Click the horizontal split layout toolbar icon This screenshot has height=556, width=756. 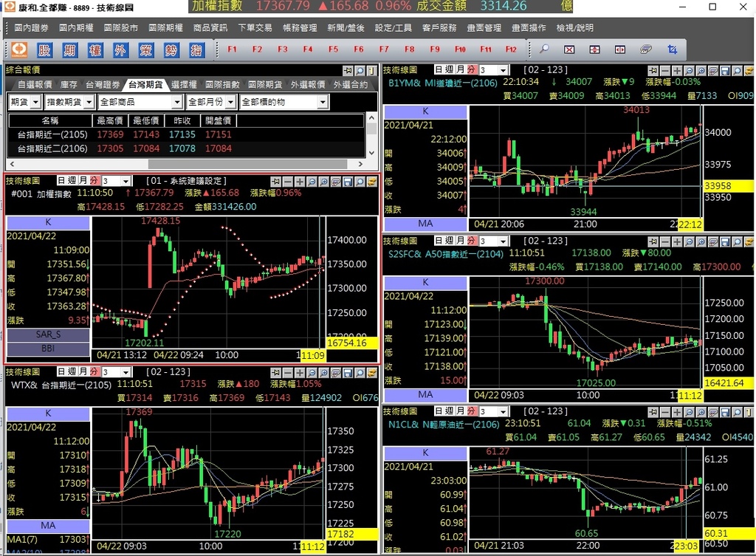pyautogui.click(x=595, y=49)
